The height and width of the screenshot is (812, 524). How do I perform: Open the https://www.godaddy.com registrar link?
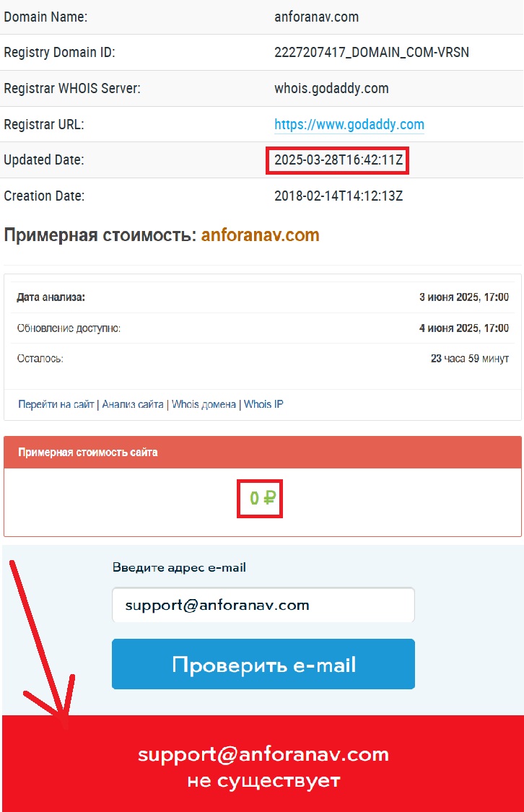349,124
